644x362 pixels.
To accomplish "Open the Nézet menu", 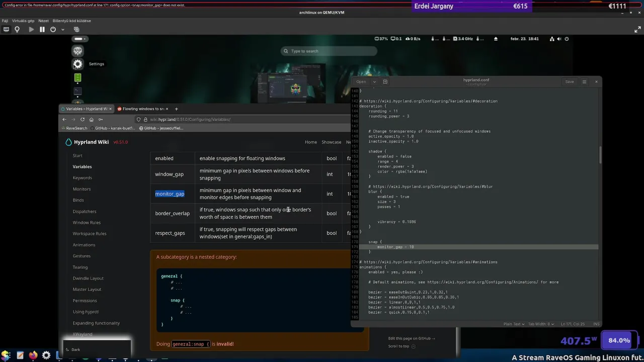I will (x=43, y=21).
